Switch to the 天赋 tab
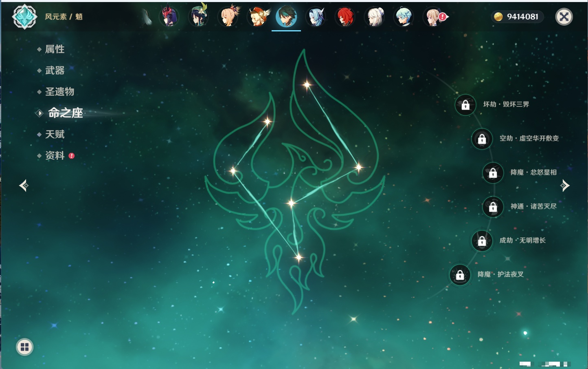This screenshot has width=588, height=369. point(55,134)
